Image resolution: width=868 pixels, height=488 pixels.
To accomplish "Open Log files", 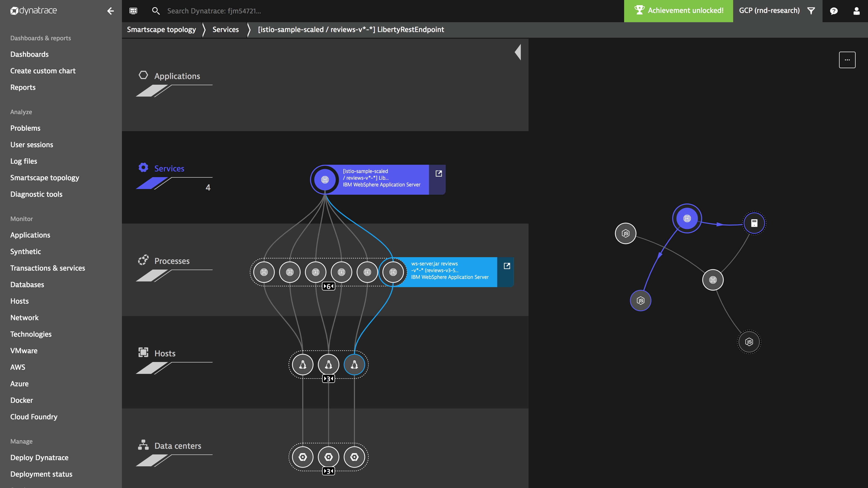I will tap(24, 161).
